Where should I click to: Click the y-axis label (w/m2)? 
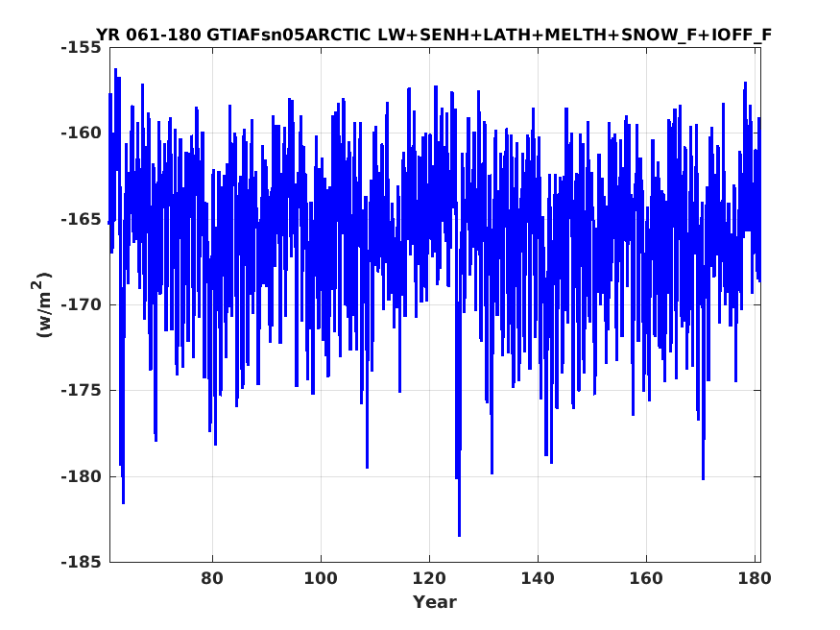tap(43, 304)
